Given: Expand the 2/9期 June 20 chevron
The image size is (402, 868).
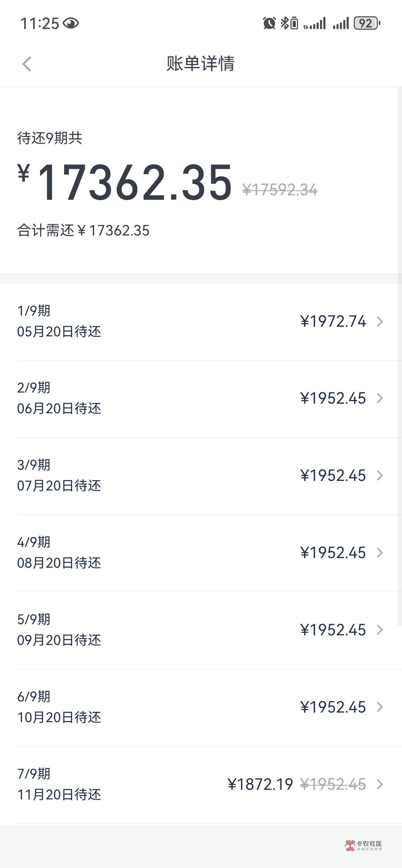Looking at the screenshot, I should 380,398.
